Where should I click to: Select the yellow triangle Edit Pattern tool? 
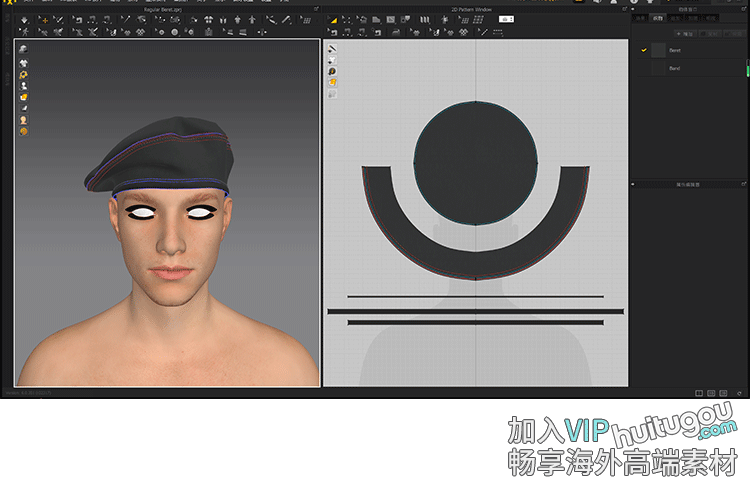[331, 20]
